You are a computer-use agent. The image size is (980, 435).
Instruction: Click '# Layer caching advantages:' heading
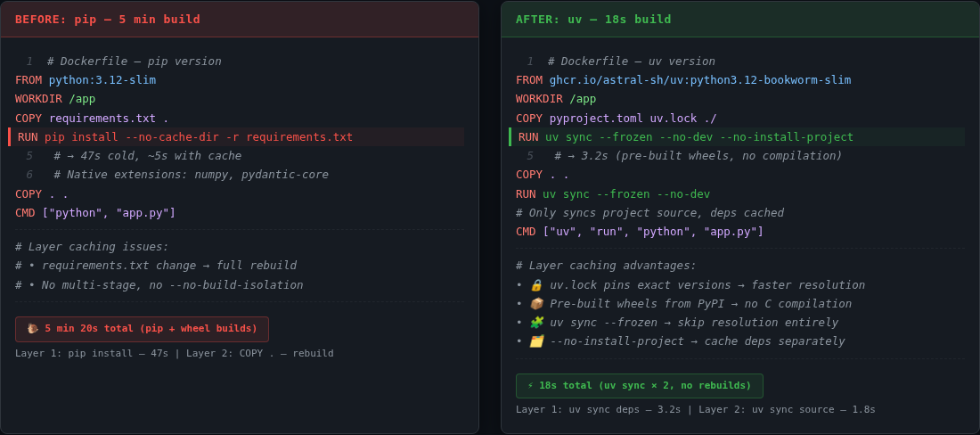point(606,266)
